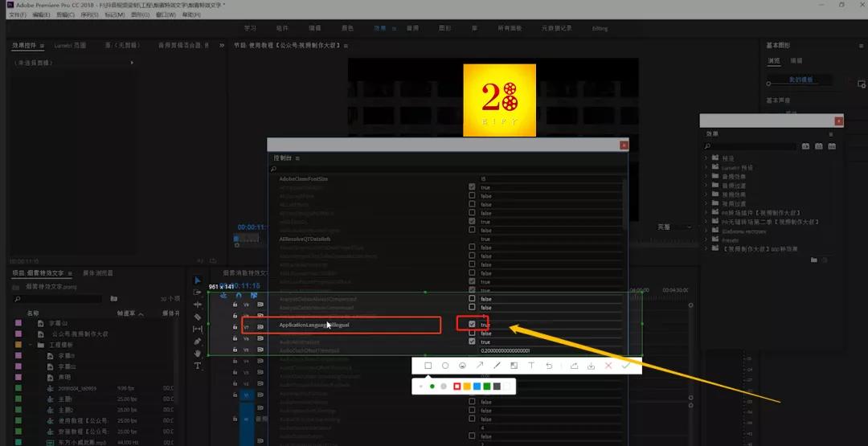Click the Effects panel search field
Viewport: 868px width, 446px height.
coord(751,146)
